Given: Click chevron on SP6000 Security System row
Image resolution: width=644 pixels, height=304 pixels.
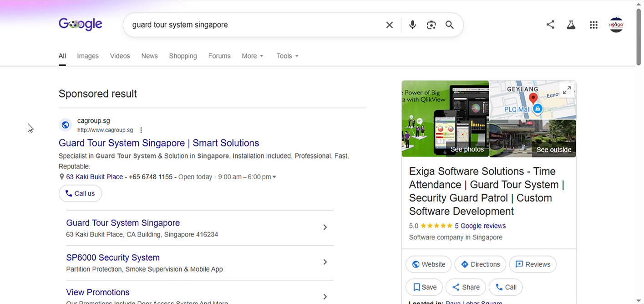Looking at the screenshot, I should click(325, 262).
